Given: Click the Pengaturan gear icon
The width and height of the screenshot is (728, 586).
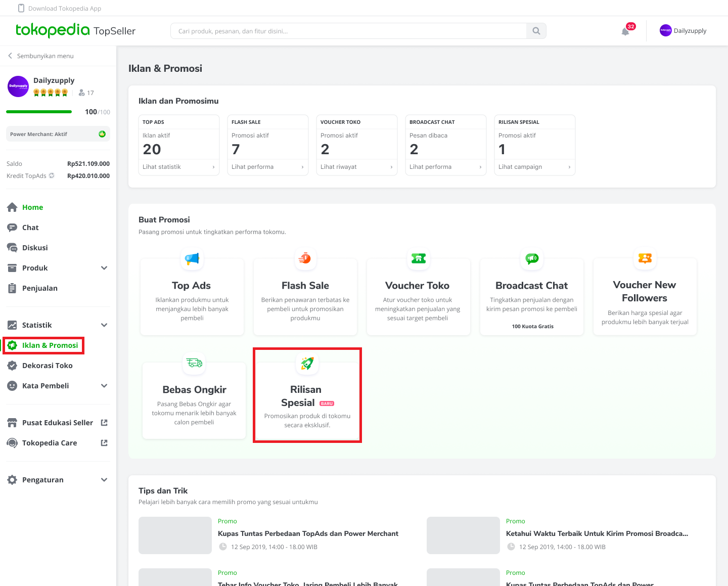Looking at the screenshot, I should coord(12,480).
